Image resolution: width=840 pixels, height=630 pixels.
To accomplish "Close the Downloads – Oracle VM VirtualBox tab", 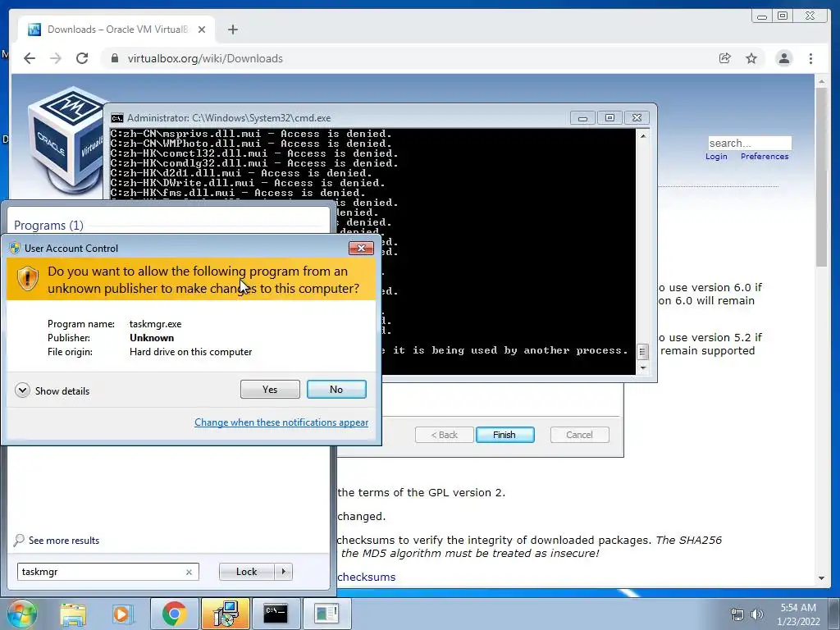I will point(202,30).
